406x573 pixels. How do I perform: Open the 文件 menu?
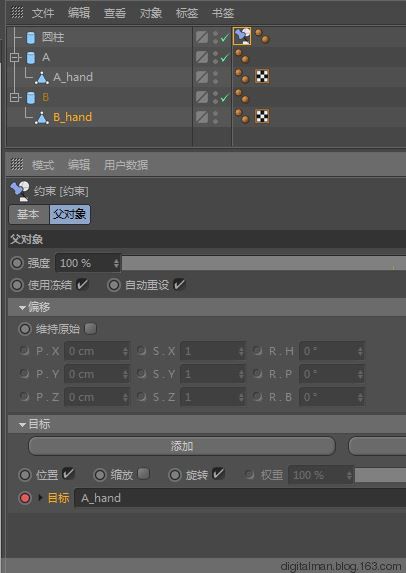tap(43, 13)
